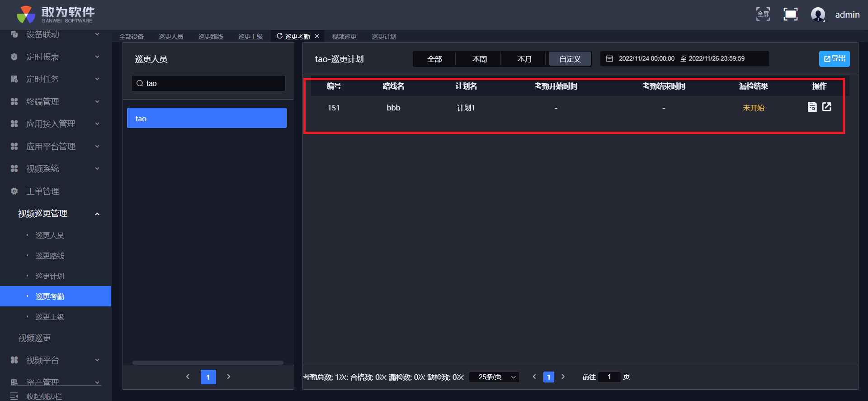Collapse the 视频巡更管理 menu chevron

coord(97,214)
